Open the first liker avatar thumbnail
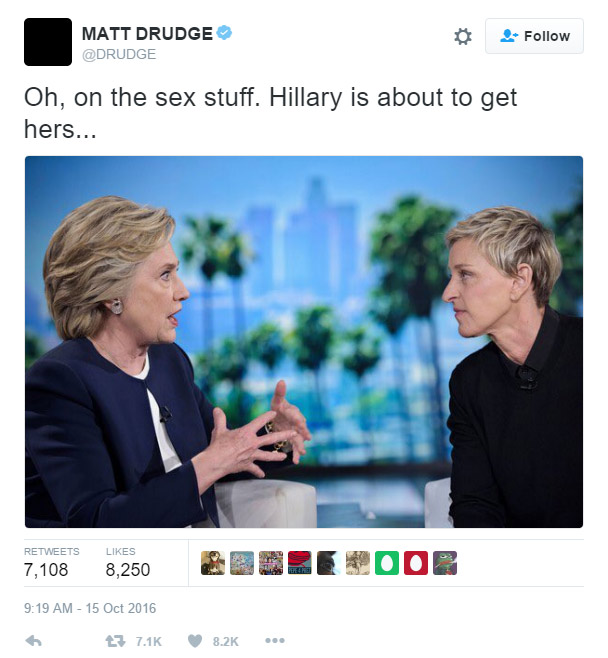 213,563
